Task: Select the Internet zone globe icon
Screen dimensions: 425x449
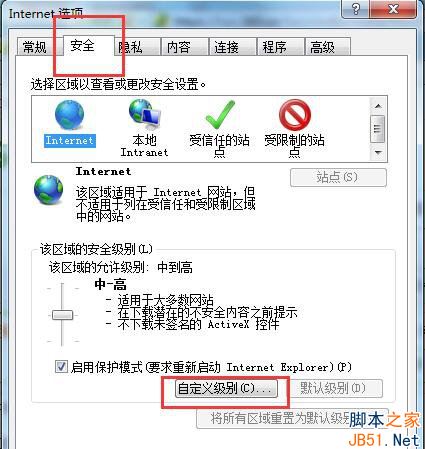Action: click(69, 115)
